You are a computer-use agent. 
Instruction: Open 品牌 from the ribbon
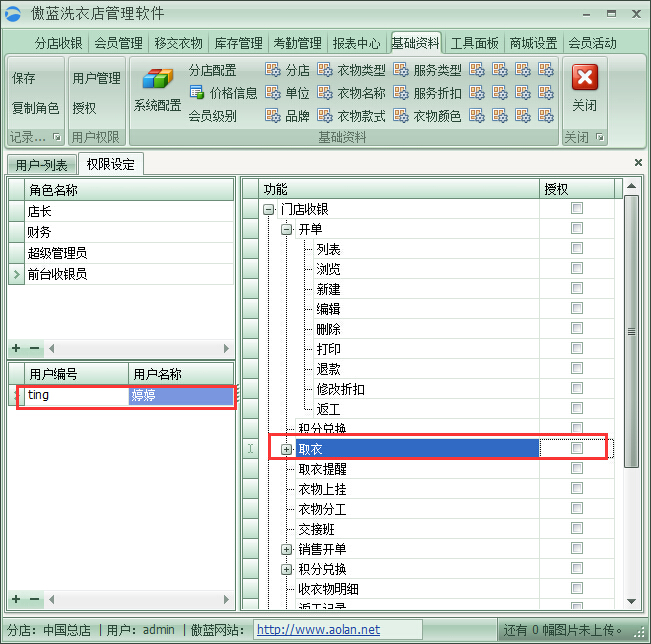point(273,116)
